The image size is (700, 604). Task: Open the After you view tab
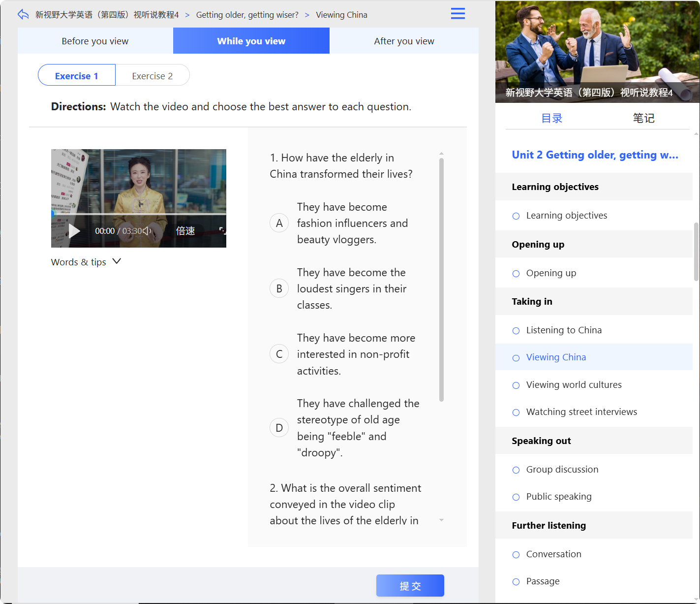(x=404, y=41)
